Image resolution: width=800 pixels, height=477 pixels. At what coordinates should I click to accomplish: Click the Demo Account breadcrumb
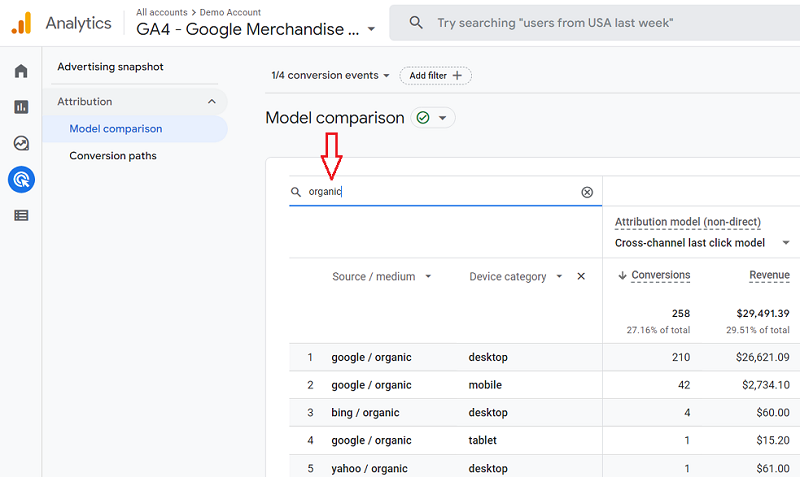point(230,12)
